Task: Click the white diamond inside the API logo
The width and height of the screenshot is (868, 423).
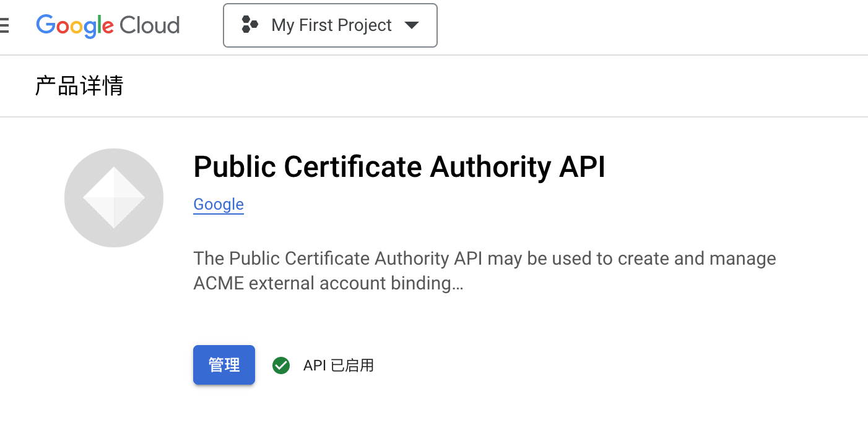Action: [114, 198]
